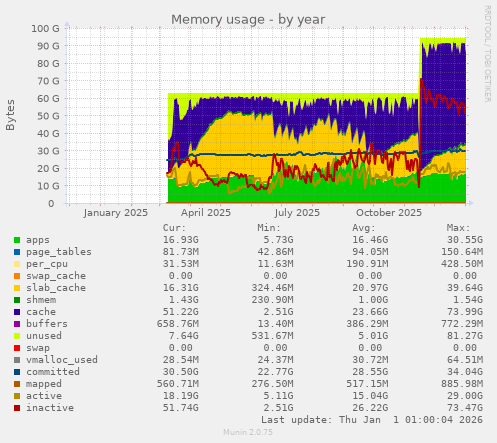The width and height of the screenshot is (497, 443).
Task: Click the 'unused' legend label
Action: click(x=44, y=336)
